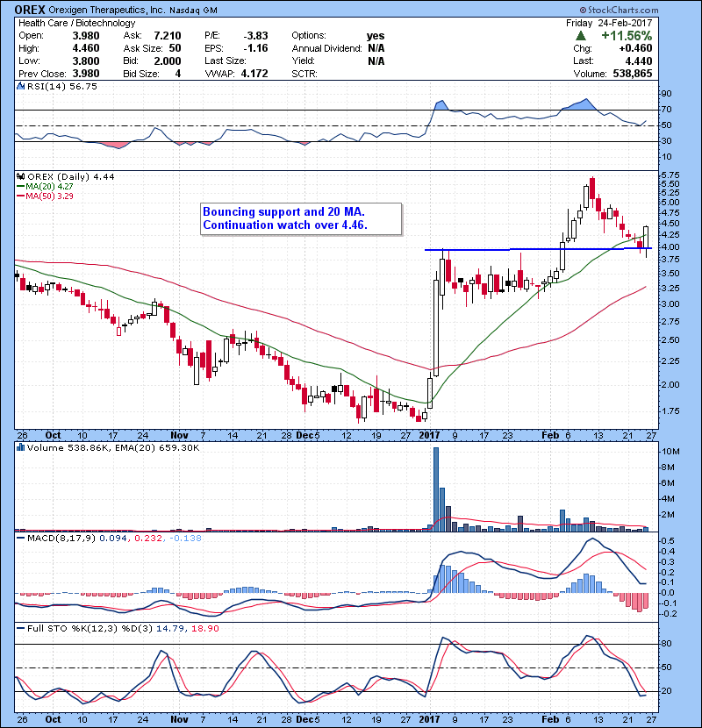Viewport: 702px width, 728px height.
Task: Click the StockCharts.com copyright label
Action: (619, 10)
